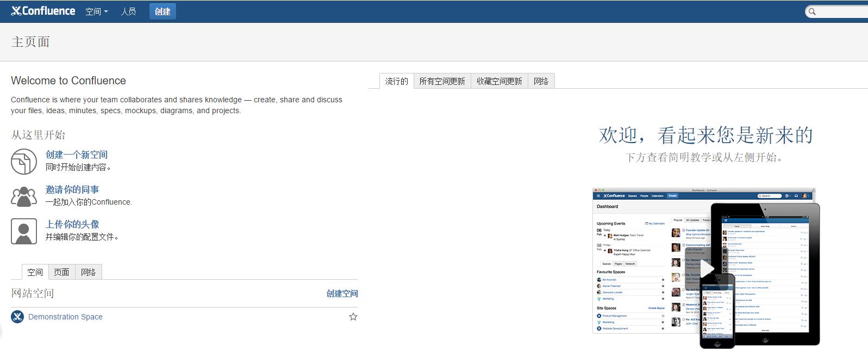Viewport: 868px width, 363px height.
Task: Click the 欢迎，看起来您是新来的 heading
Action: pyautogui.click(x=706, y=135)
